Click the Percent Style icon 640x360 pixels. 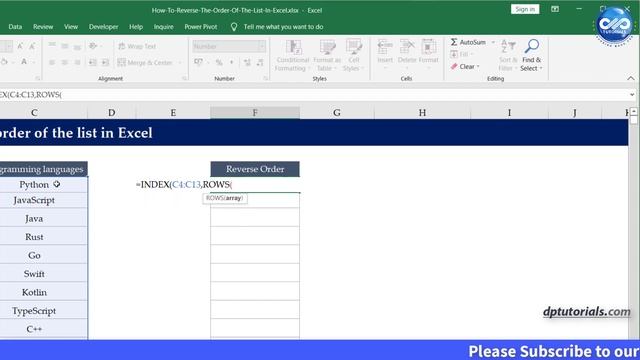(219, 62)
